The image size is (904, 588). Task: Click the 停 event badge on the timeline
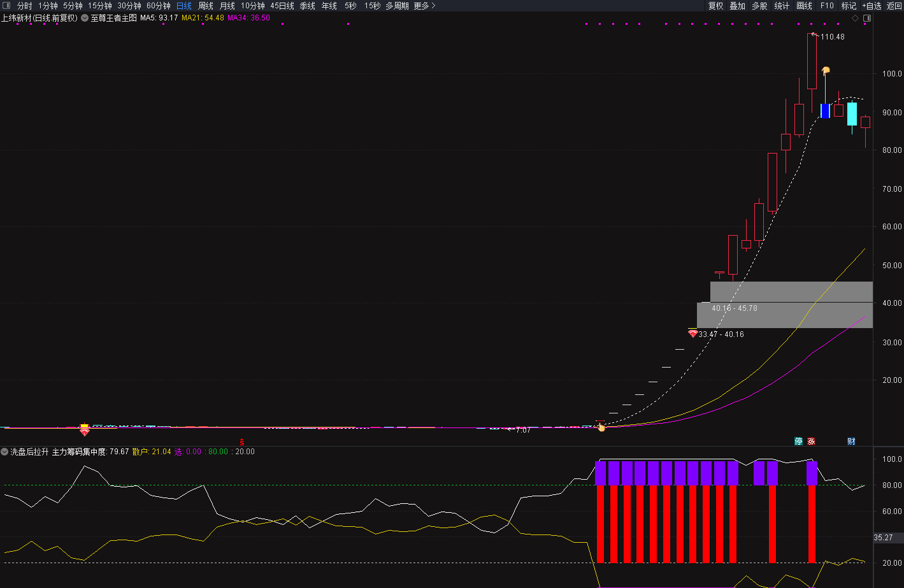798,441
